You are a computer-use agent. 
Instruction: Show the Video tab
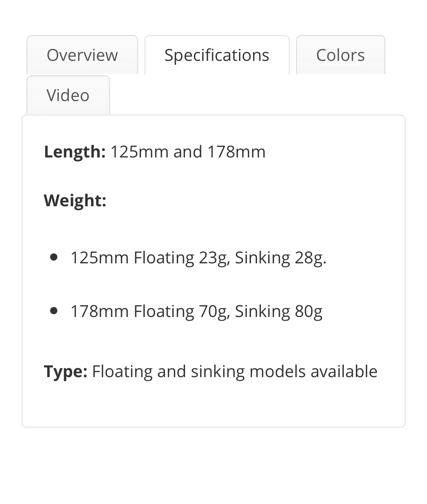click(x=68, y=95)
